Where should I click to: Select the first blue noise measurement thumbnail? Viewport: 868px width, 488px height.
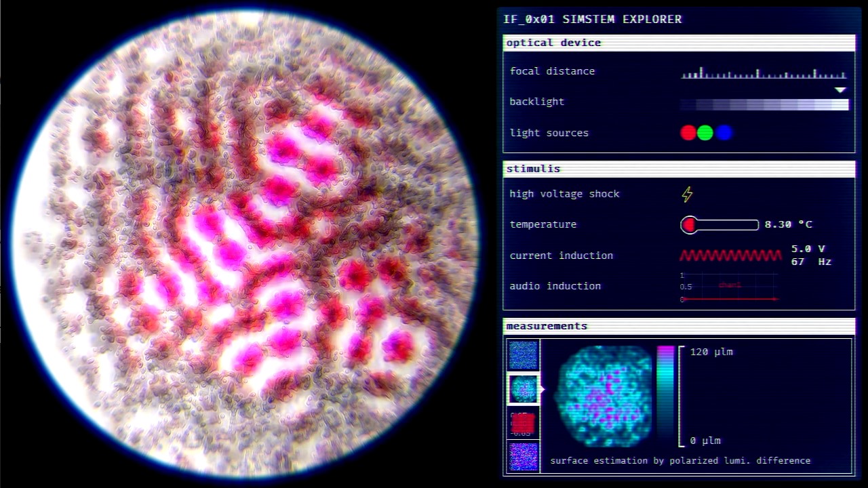523,355
